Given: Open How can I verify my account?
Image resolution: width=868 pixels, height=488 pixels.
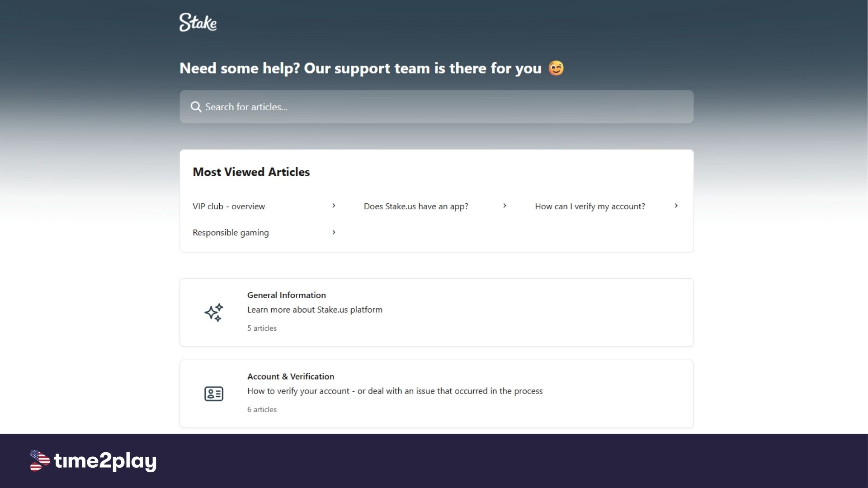Looking at the screenshot, I should click(x=590, y=206).
